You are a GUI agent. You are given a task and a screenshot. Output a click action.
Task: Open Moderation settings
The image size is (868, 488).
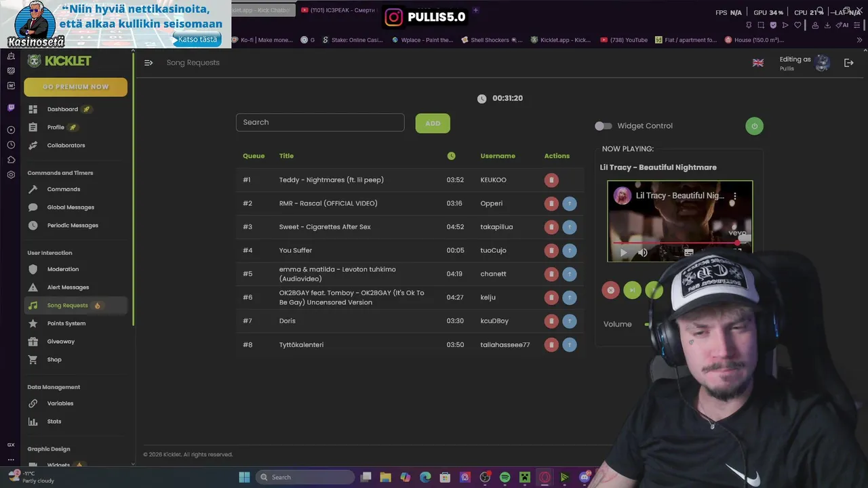[62, 269]
